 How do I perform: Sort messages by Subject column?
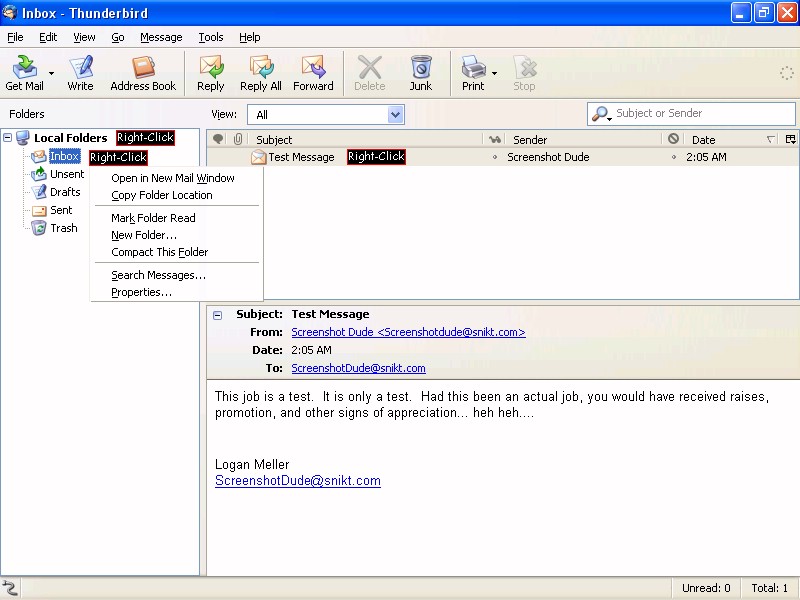pyautogui.click(x=366, y=139)
